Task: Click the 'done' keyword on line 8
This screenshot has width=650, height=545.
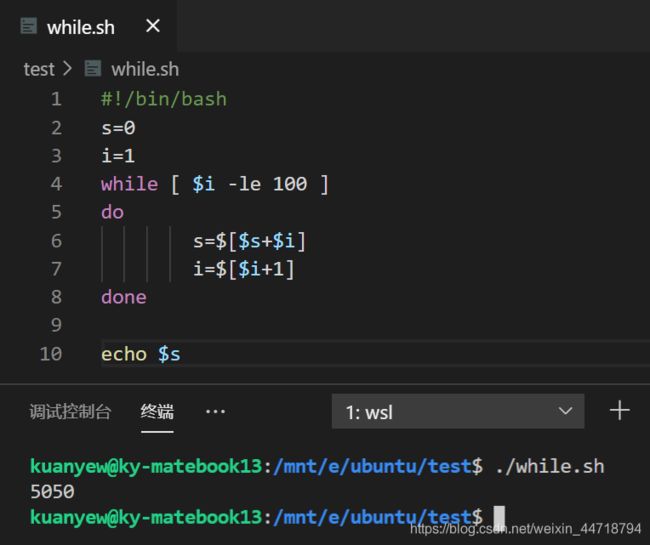Action: [124, 297]
